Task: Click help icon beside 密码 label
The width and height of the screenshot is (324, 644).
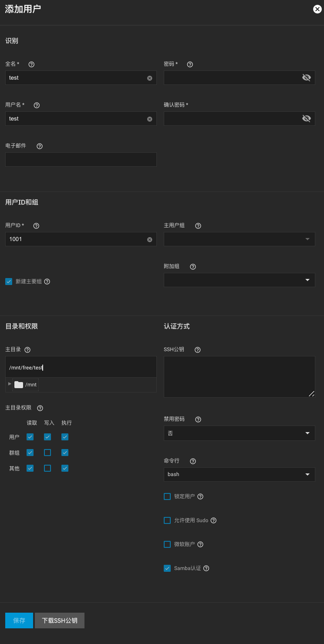Action: tap(190, 64)
